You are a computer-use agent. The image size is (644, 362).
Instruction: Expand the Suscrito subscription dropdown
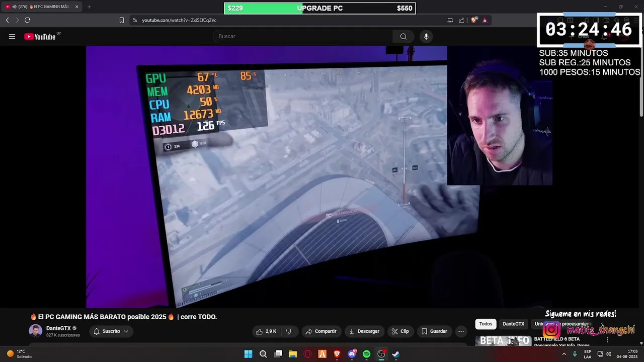click(x=111, y=331)
